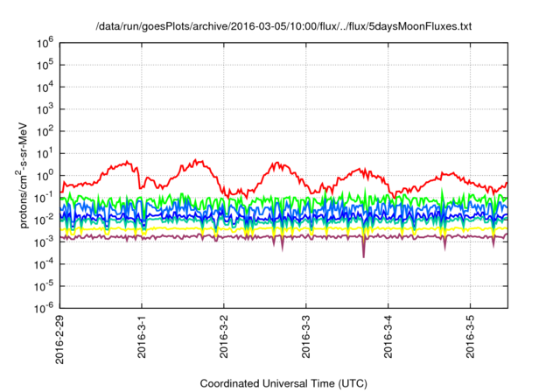Select the y-axis tick label 10^2
The height and width of the screenshot is (392, 560).
coord(45,132)
